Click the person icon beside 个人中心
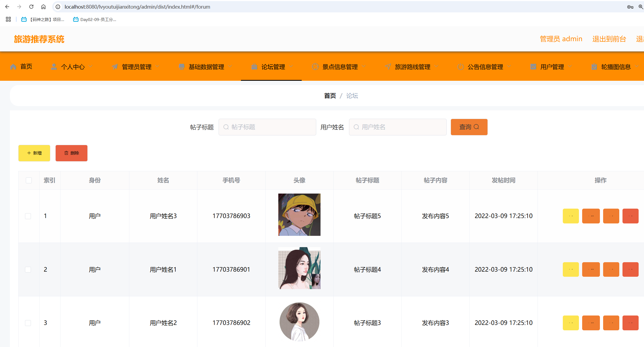This screenshot has width=644, height=347. 54,67
